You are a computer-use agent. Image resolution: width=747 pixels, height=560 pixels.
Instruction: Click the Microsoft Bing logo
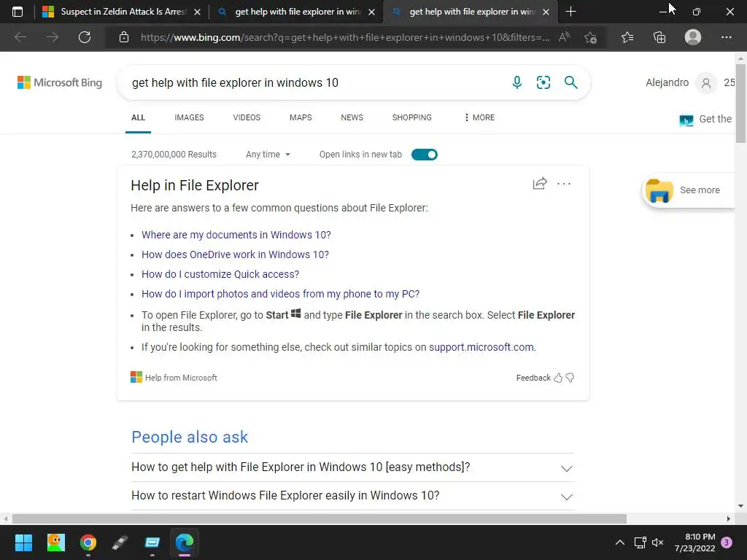tap(60, 82)
